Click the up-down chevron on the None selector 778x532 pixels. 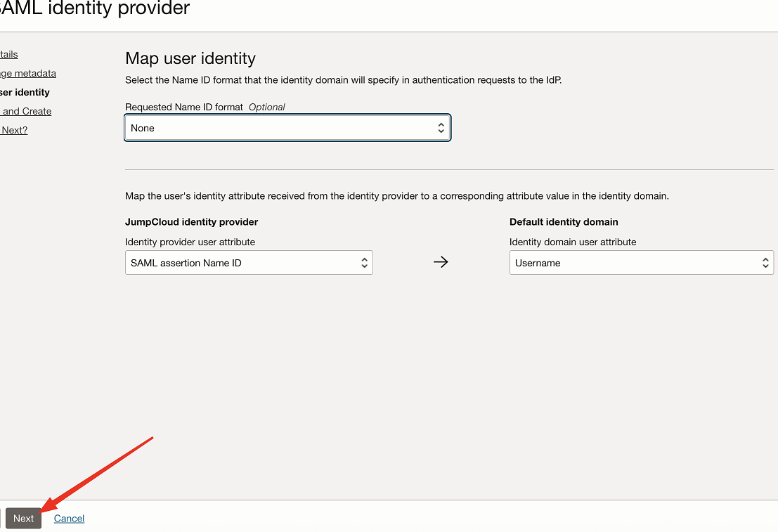coord(441,128)
